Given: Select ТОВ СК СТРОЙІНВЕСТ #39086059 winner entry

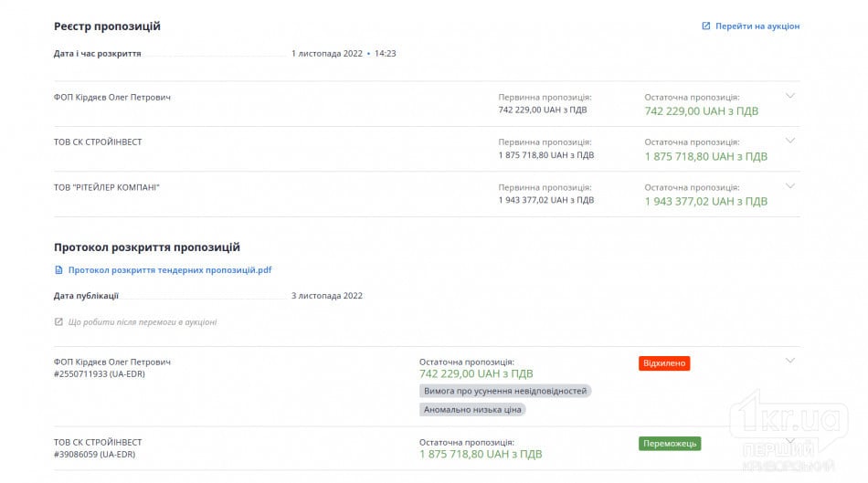Looking at the screenshot, I should [x=98, y=448].
